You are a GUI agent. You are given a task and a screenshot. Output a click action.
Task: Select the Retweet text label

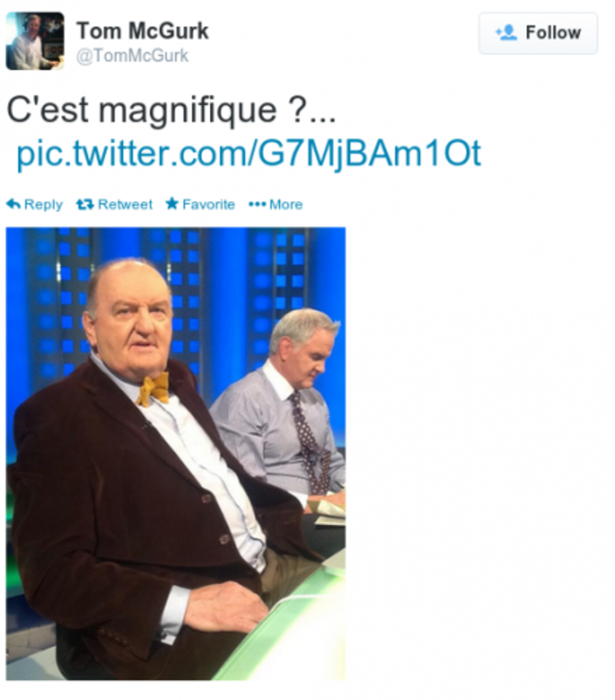point(125,204)
